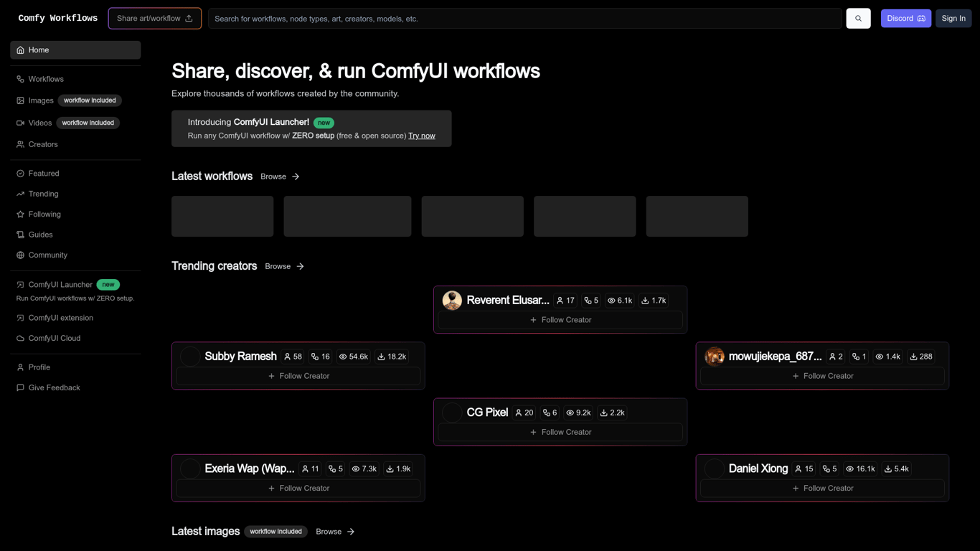The height and width of the screenshot is (551, 980).
Task: Select Home in the sidebar
Action: (x=38, y=50)
